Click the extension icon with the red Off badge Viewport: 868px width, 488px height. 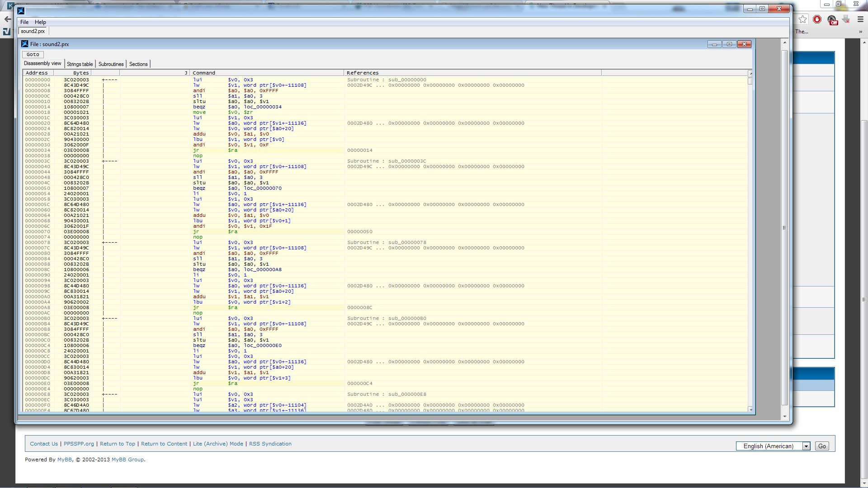(832, 19)
